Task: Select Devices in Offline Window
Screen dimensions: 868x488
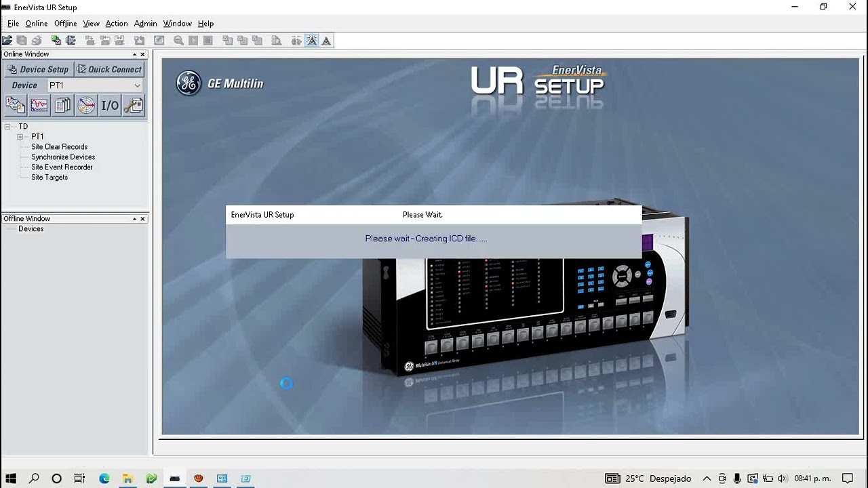Action: click(x=31, y=229)
